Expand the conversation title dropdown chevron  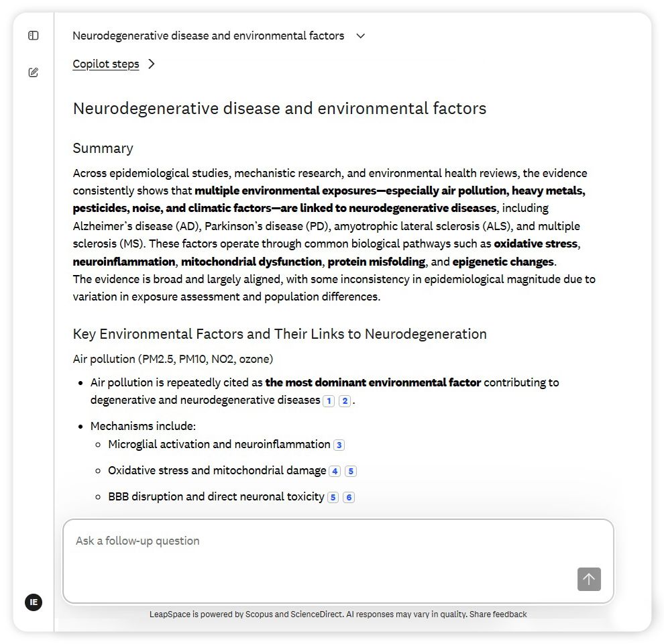(x=361, y=36)
